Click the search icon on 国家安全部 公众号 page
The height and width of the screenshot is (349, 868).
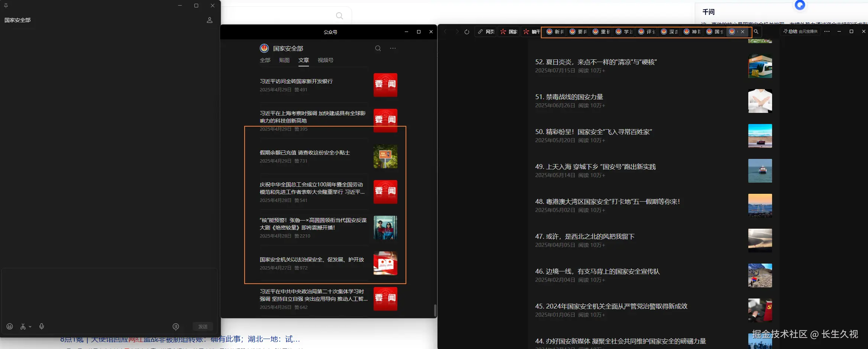coord(378,48)
